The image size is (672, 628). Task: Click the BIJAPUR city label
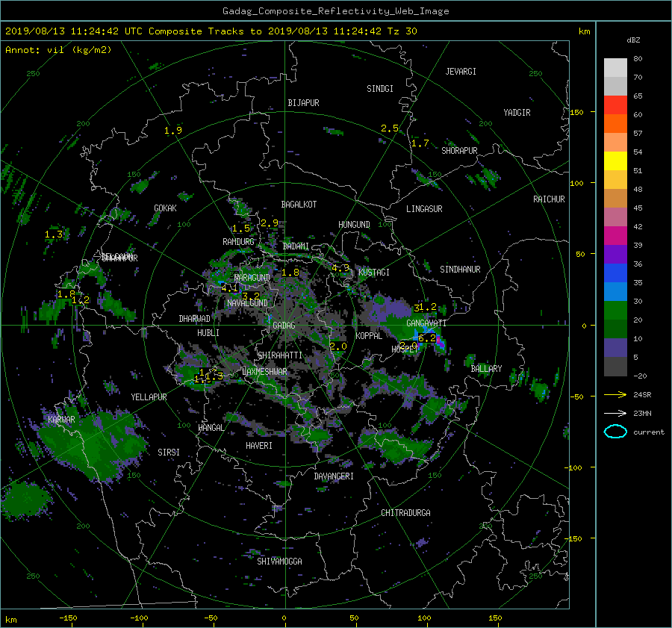coord(303,103)
